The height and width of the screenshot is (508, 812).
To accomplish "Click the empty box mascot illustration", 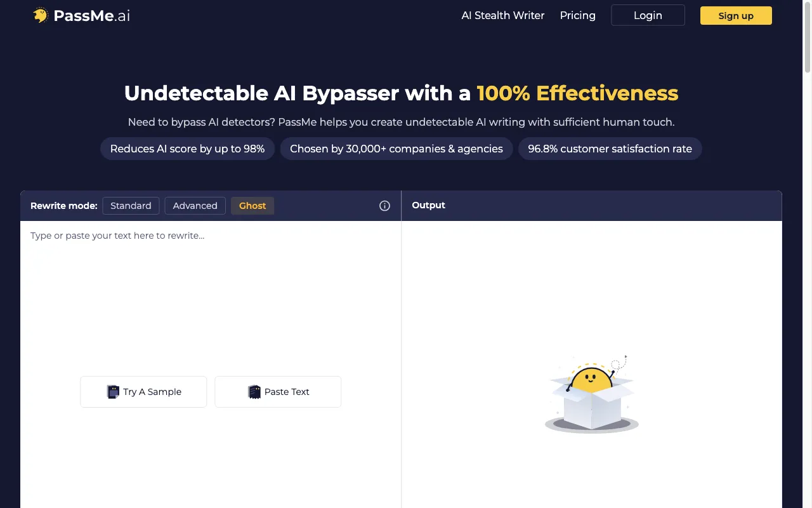I will (592, 394).
